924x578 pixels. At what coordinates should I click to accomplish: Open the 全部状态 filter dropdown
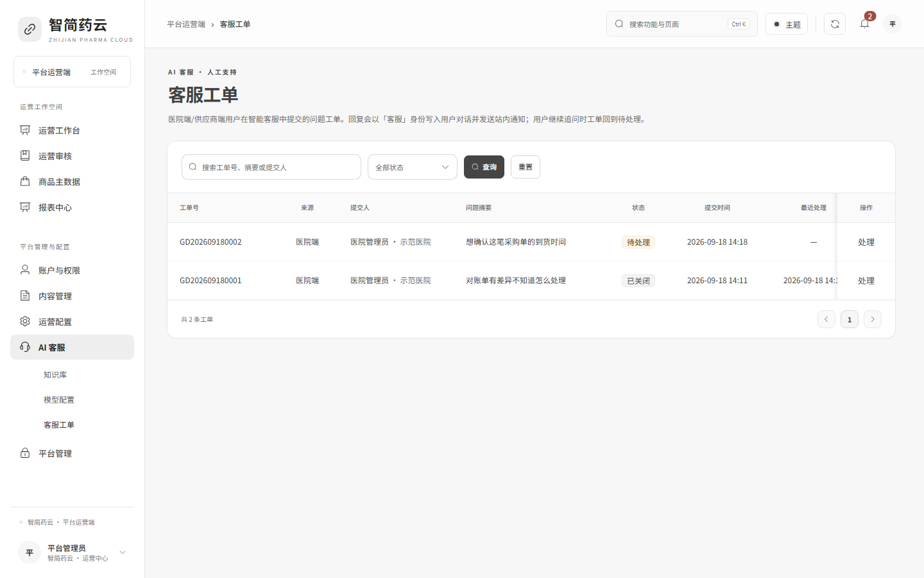click(x=413, y=167)
